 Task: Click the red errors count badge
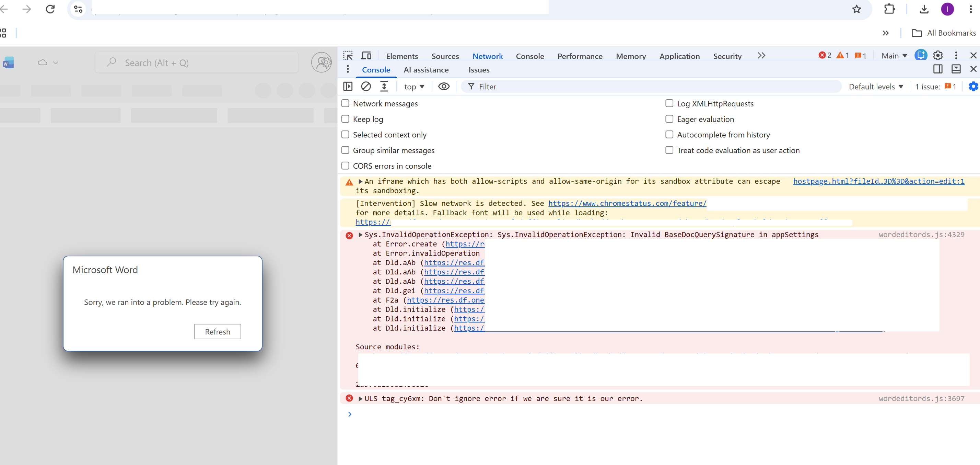[825, 56]
